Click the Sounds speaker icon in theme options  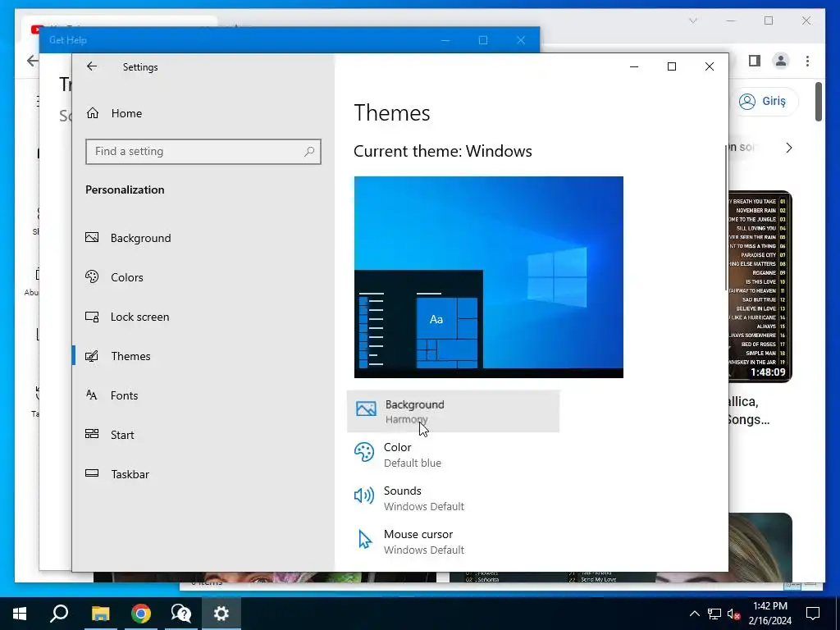(364, 495)
